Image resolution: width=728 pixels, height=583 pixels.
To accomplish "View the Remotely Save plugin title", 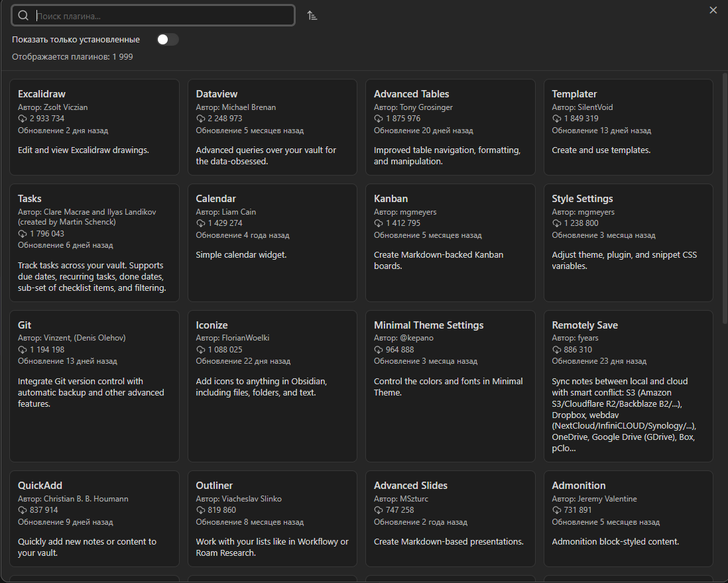I will coord(585,325).
